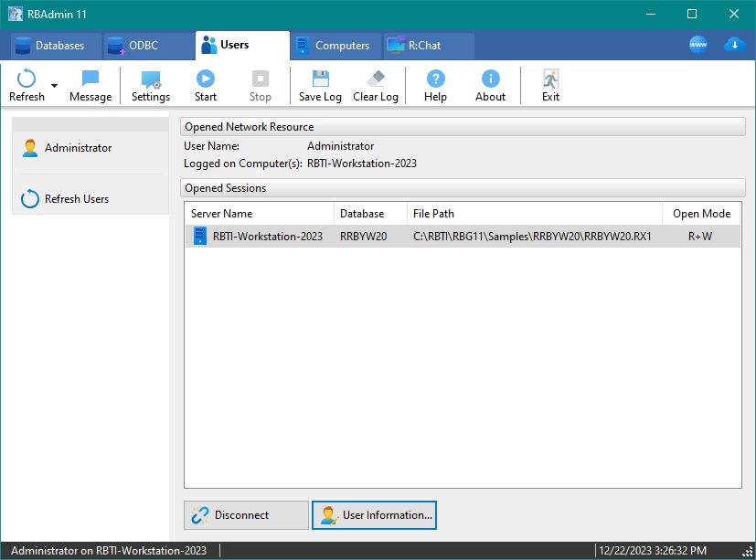Minimize the RBAdmin window
Image resolution: width=756 pixels, height=560 pixels.
651,14
